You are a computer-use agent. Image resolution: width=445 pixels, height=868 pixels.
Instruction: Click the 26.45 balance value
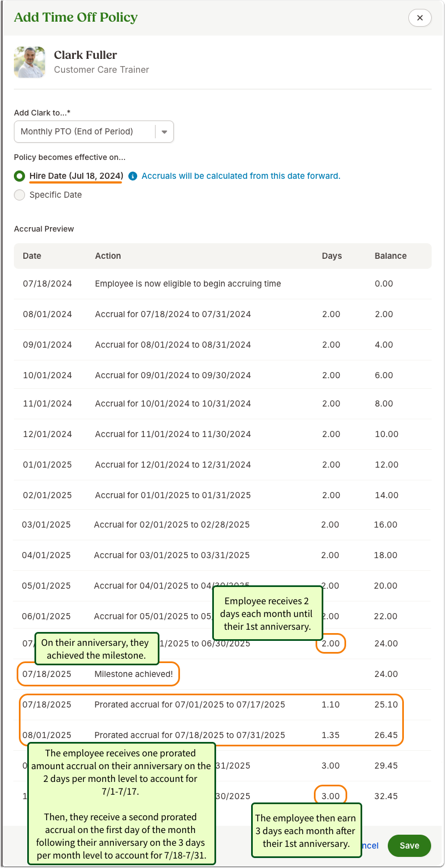[x=386, y=735]
